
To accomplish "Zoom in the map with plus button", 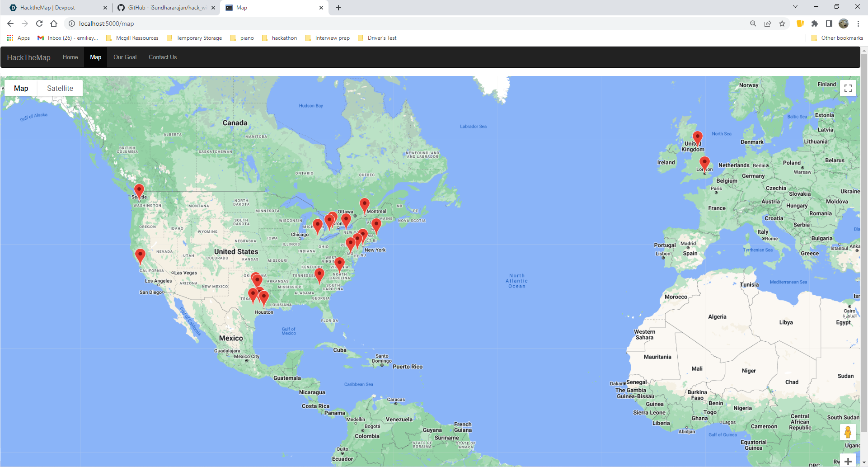I will point(848,461).
